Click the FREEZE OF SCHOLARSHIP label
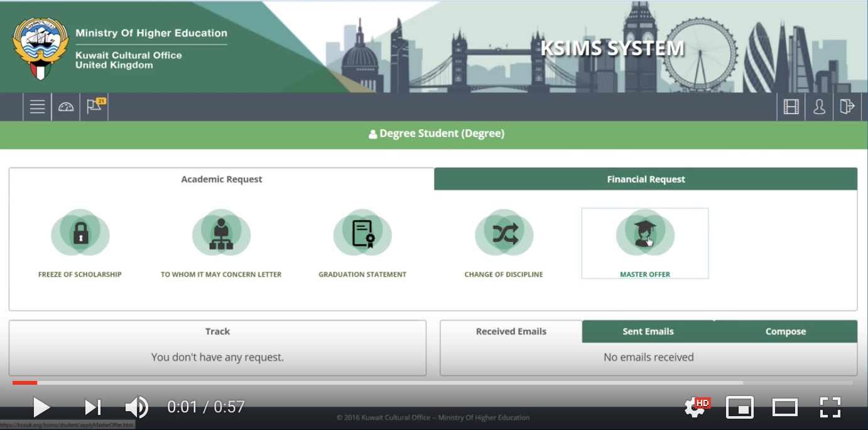This screenshot has height=430, width=868. [80, 274]
